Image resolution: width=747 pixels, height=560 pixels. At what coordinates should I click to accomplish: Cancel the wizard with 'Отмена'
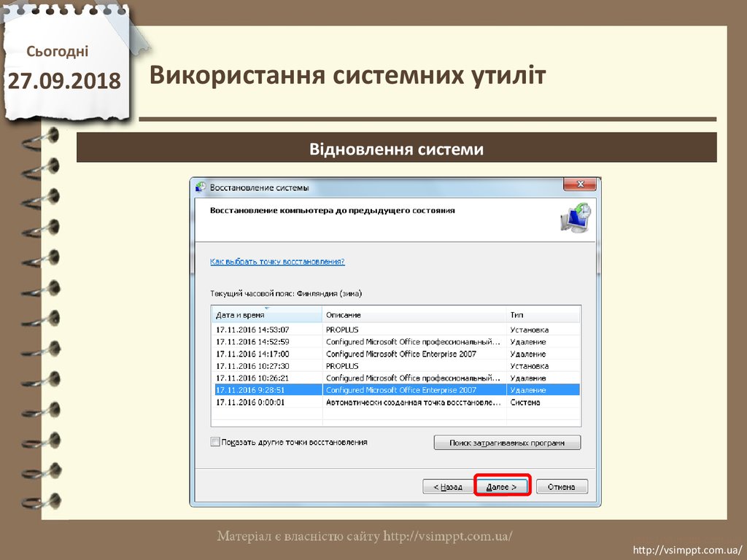point(562,487)
